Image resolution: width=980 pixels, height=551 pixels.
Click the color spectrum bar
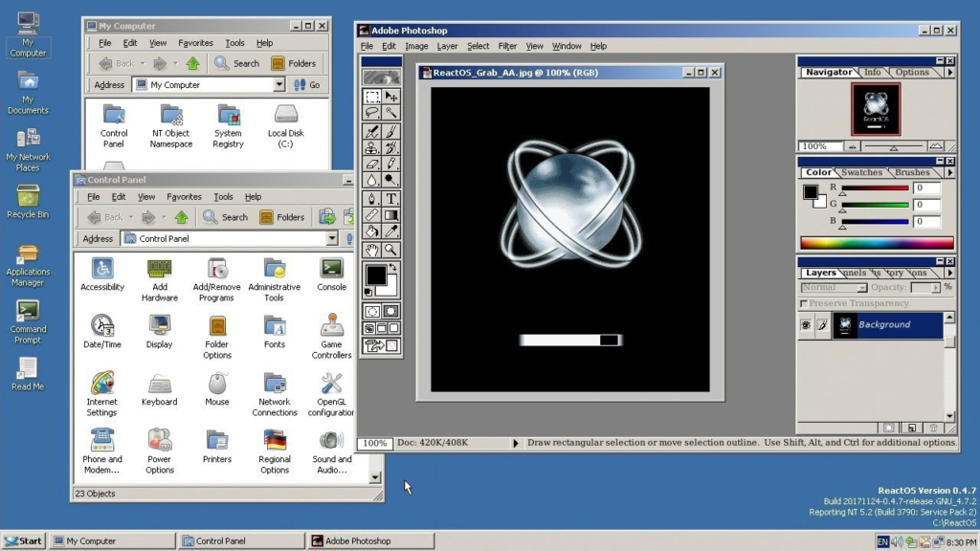pyautogui.click(x=877, y=243)
